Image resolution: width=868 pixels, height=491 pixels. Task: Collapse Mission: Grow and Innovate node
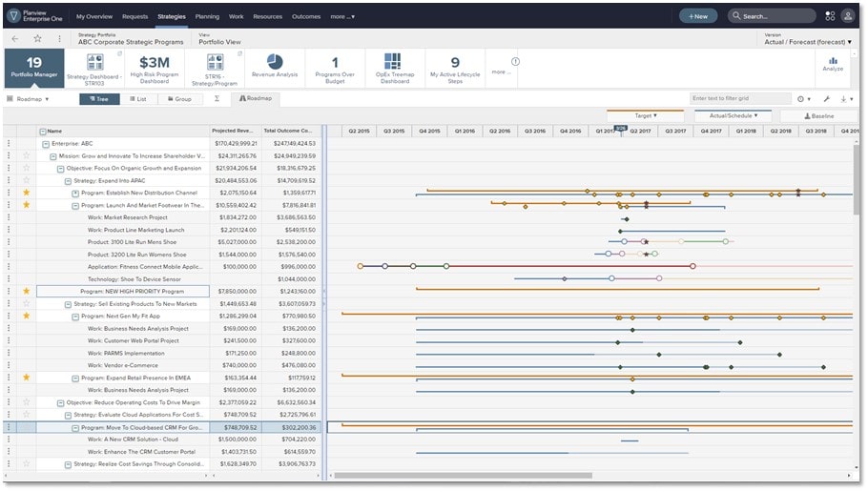point(53,156)
